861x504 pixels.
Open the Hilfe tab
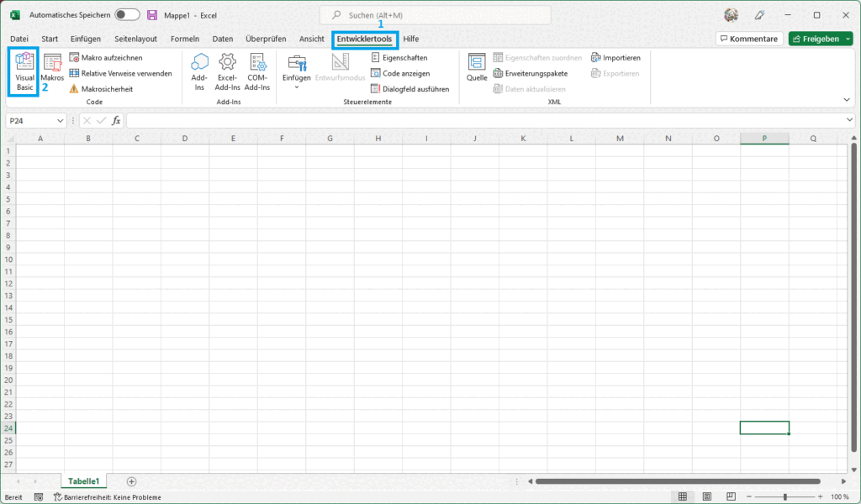[410, 39]
